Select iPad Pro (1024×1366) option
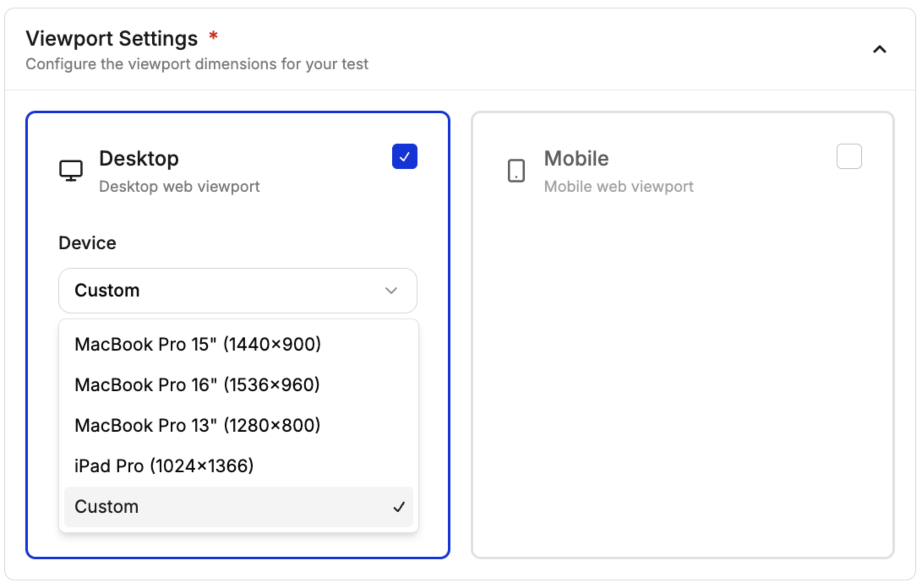Screen dimensions: 922x588 164,466
